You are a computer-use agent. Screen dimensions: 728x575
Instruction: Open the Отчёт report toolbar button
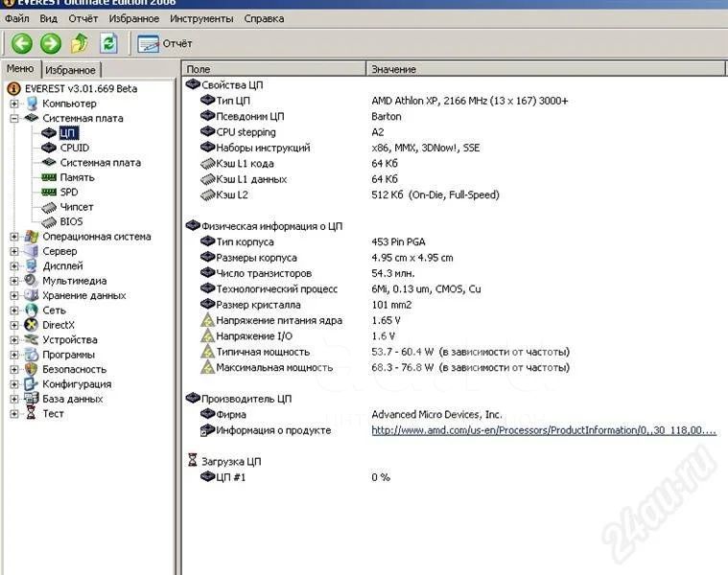click(164, 43)
